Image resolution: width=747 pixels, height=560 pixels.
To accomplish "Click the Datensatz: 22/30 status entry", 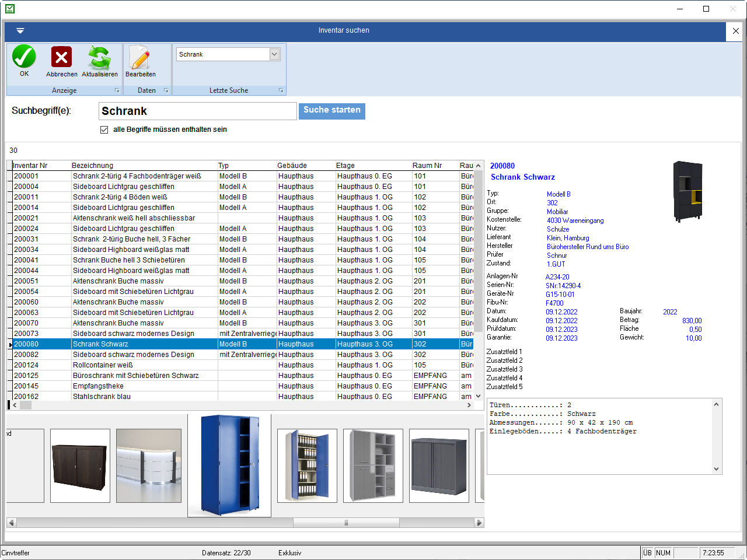I will click(226, 553).
